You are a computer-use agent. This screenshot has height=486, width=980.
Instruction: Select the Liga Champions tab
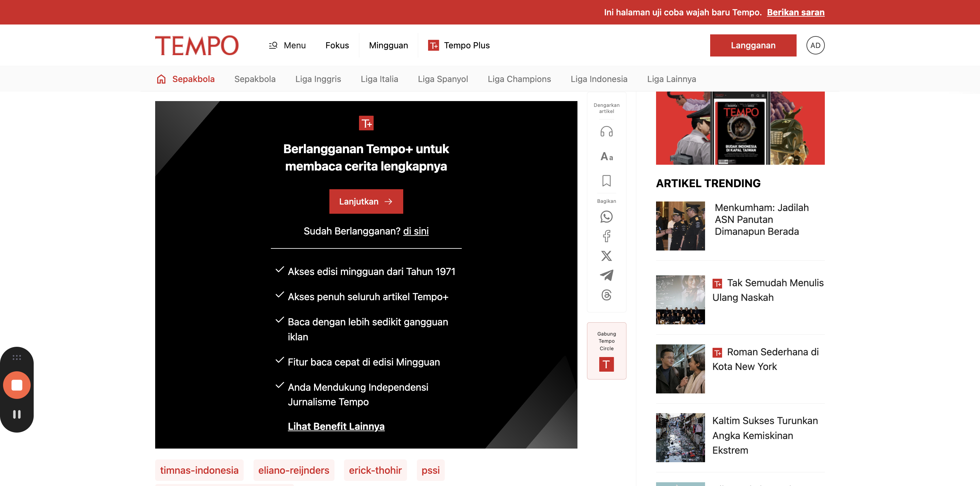tap(519, 79)
